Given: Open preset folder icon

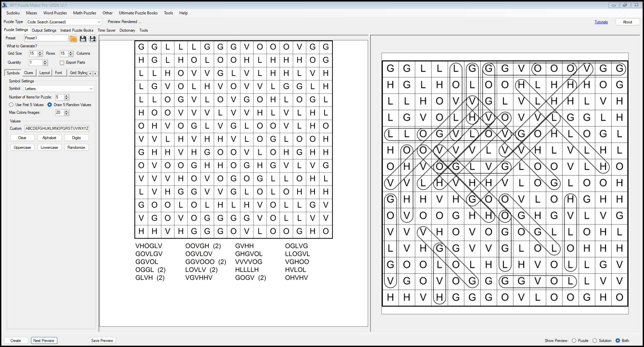Looking at the screenshot, I should (73, 39).
